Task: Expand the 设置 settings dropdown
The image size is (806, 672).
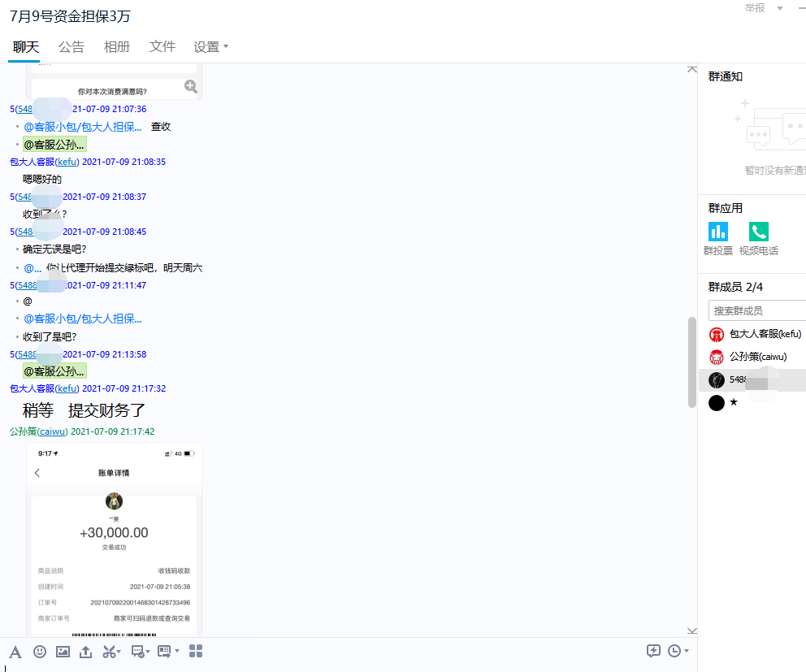Action: click(x=210, y=47)
